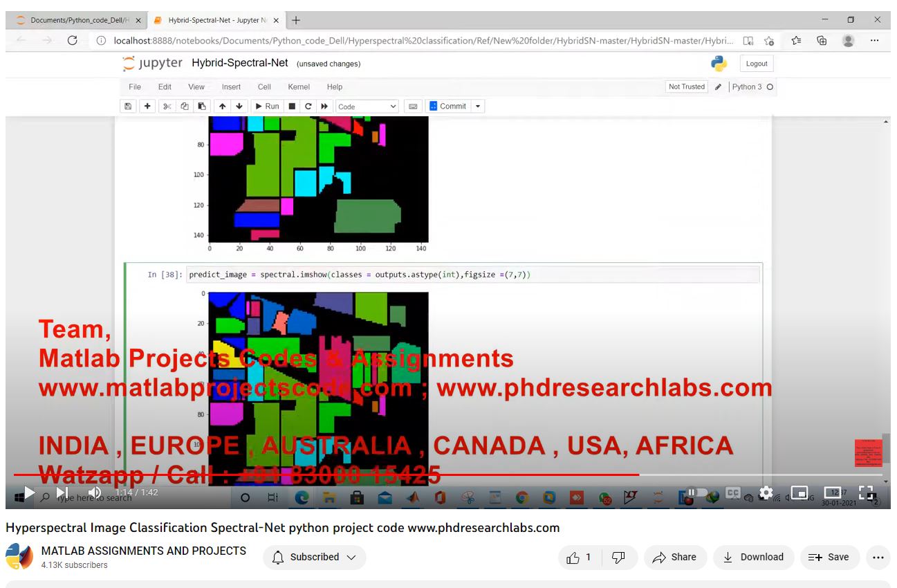Toggle closed captions on the video
897x588 pixels.
[732, 493]
